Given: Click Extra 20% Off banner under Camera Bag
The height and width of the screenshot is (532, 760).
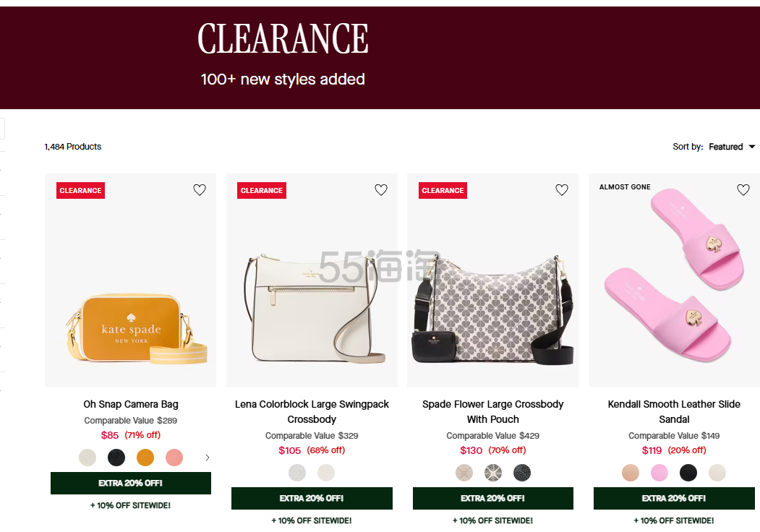Looking at the screenshot, I should (x=131, y=483).
